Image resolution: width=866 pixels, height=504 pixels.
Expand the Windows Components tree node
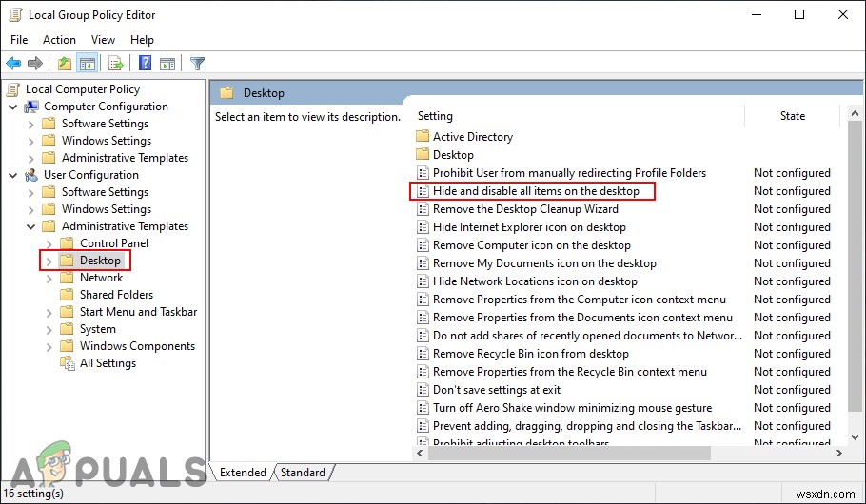coord(49,347)
